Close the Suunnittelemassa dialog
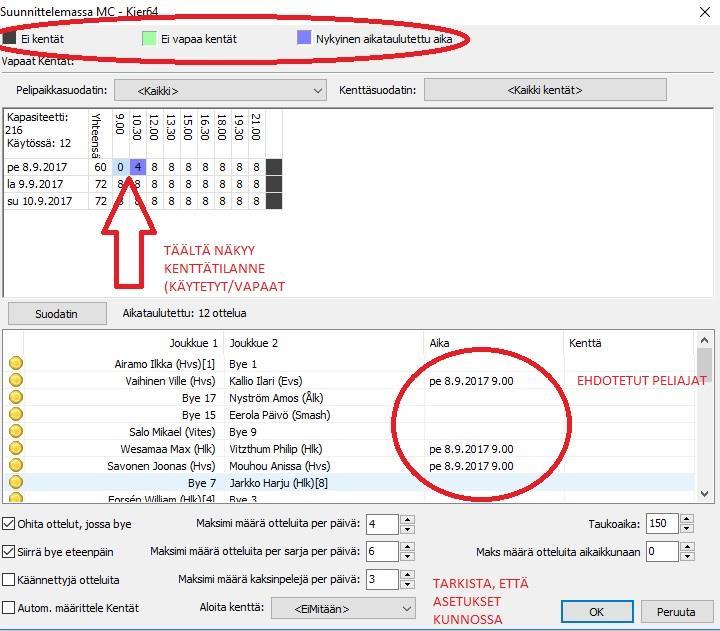The image size is (720, 631). click(x=704, y=12)
